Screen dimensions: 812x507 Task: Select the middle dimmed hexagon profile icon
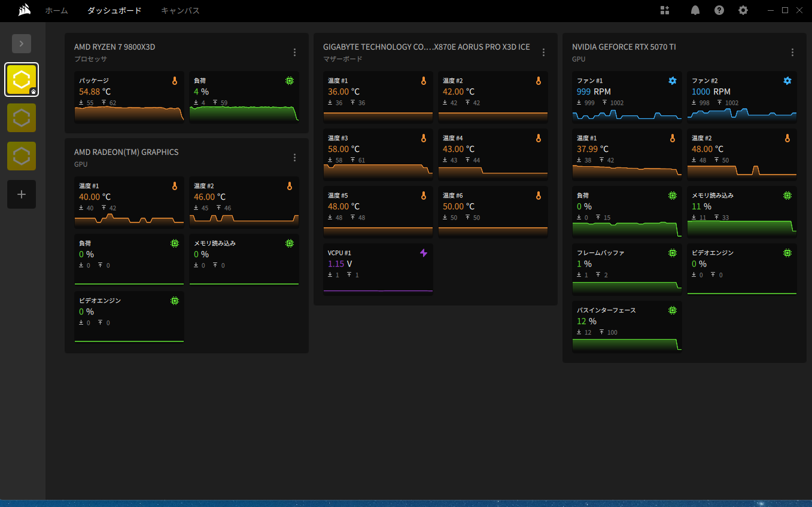tap(22, 118)
